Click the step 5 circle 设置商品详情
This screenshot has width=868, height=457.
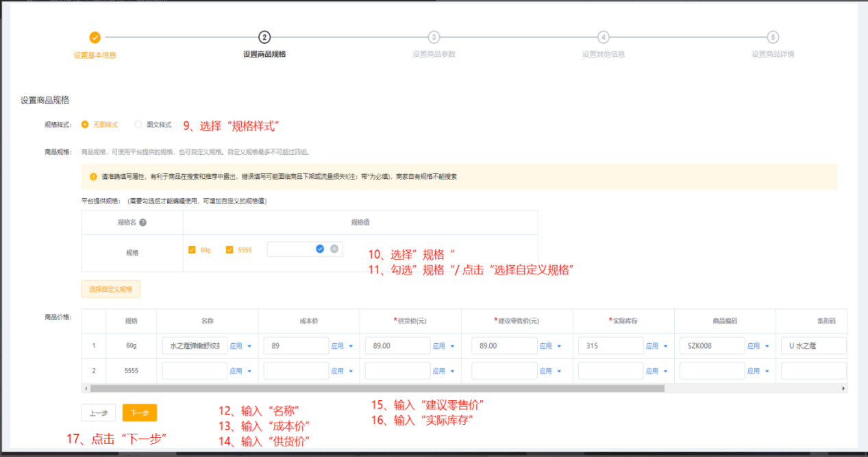point(773,37)
